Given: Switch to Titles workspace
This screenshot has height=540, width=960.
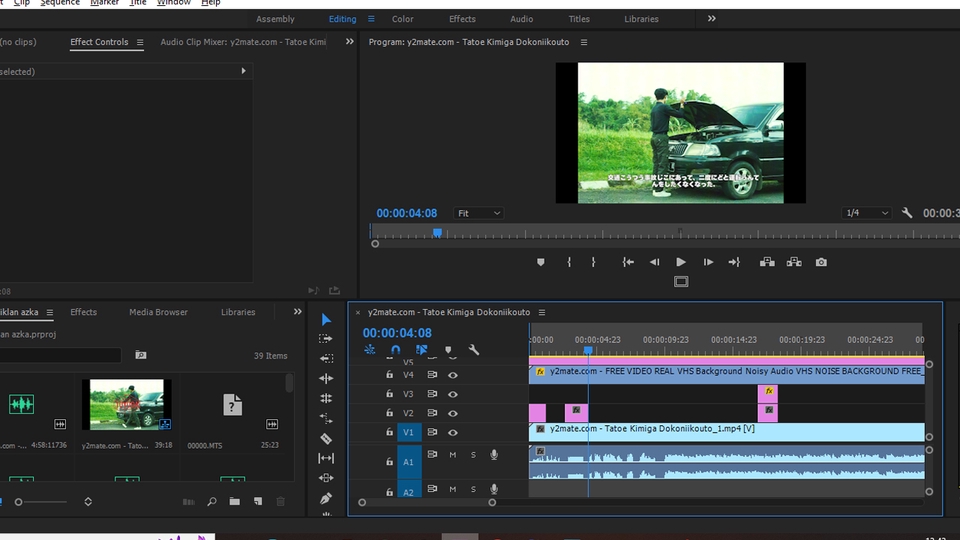Looking at the screenshot, I should click(579, 19).
